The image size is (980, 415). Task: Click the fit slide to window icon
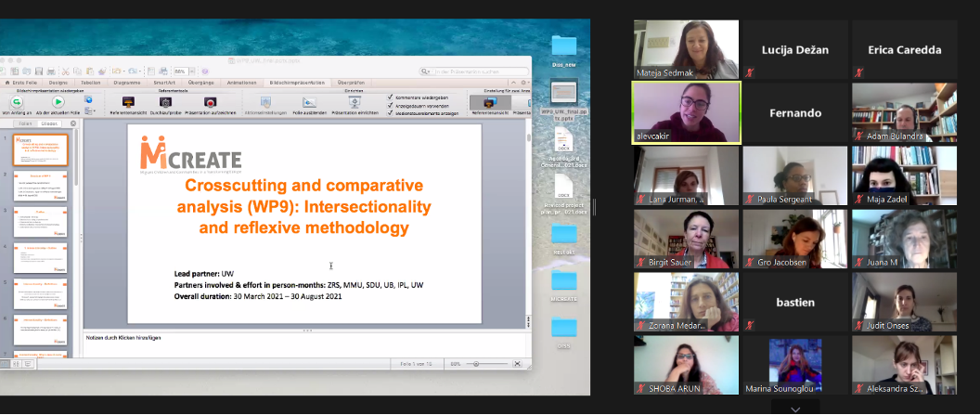pos(518,363)
